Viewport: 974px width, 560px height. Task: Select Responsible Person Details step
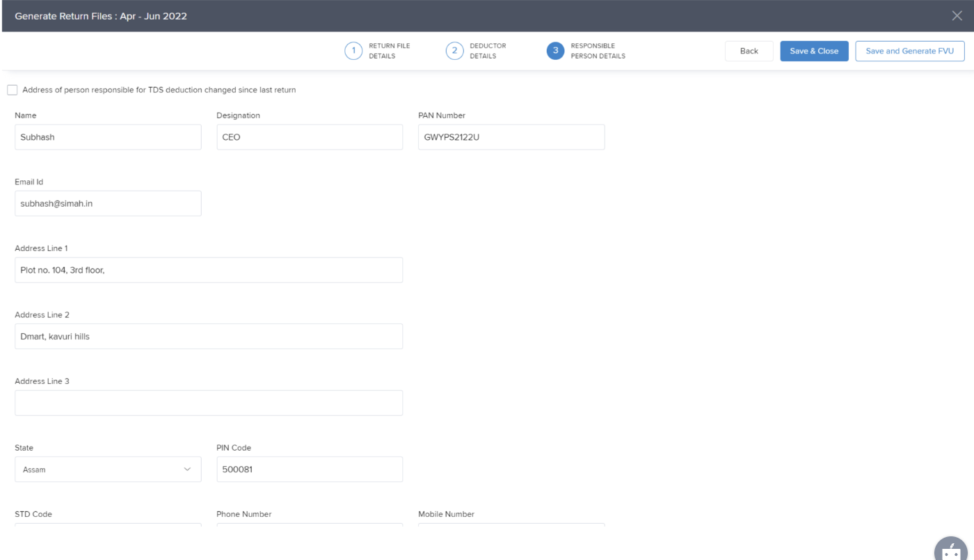click(598, 51)
